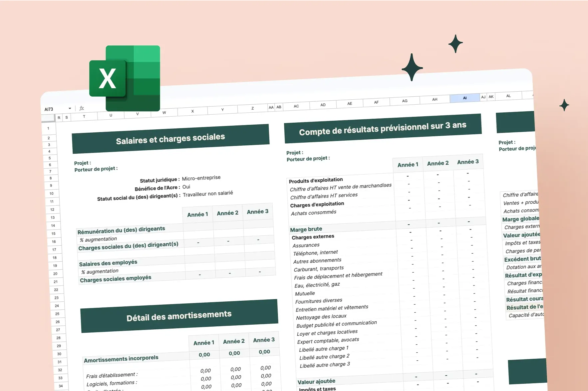Click the green Excel logo icon
The width and height of the screenshot is (588, 391).
pos(125,79)
